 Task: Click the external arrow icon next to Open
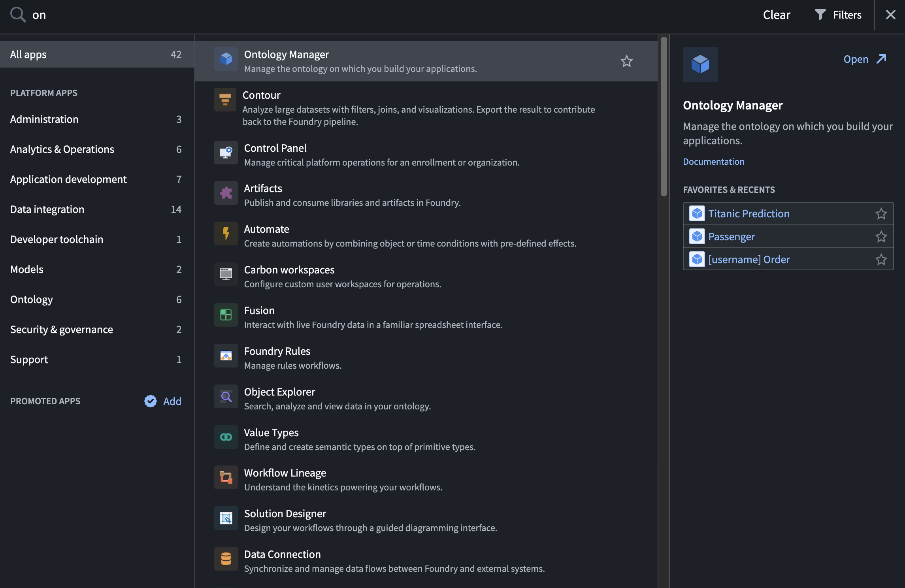(882, 59)
